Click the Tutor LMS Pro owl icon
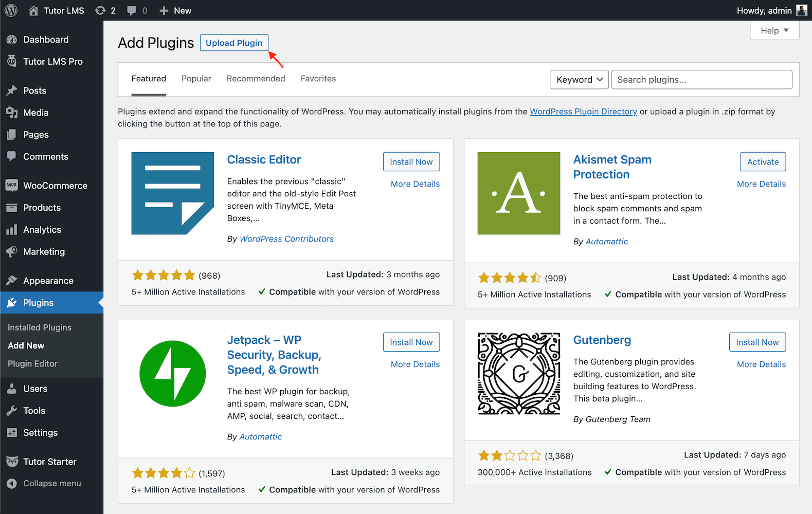Screen dimensions: 812x514 pos(12,61)
